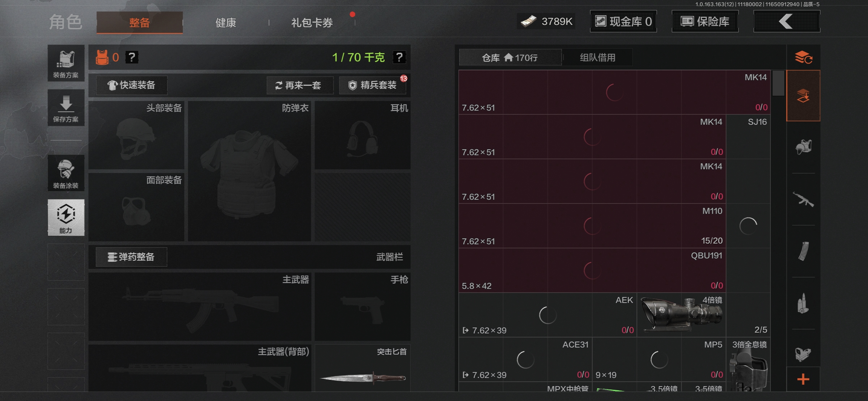Click the 快速装备 quick equip button
This screenshot has height=401, width=868.
pos(131,85)
